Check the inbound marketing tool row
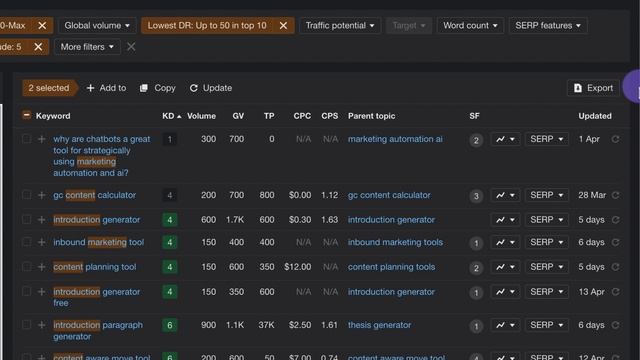The height and width of the screenshot is (360, 640). (27, 242)
